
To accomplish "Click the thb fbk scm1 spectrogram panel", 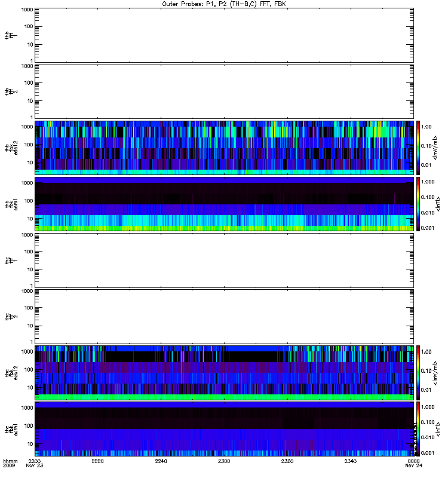I will click(224, 204).
